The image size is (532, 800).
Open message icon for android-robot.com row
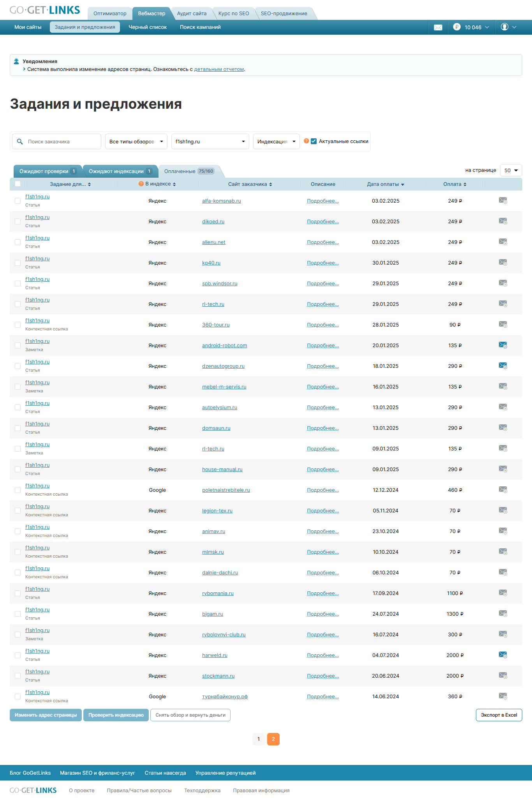click(x=503, y=345)
